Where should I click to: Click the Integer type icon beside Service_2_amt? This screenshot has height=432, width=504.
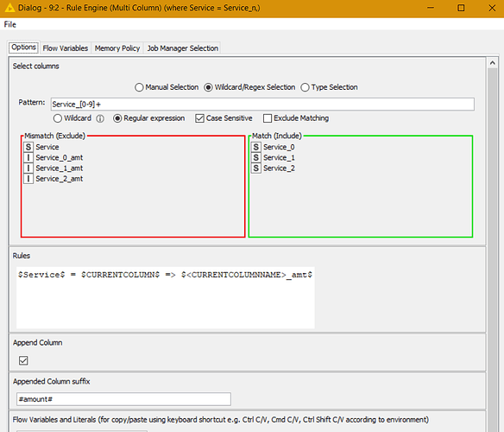click(x=28, y=179)
